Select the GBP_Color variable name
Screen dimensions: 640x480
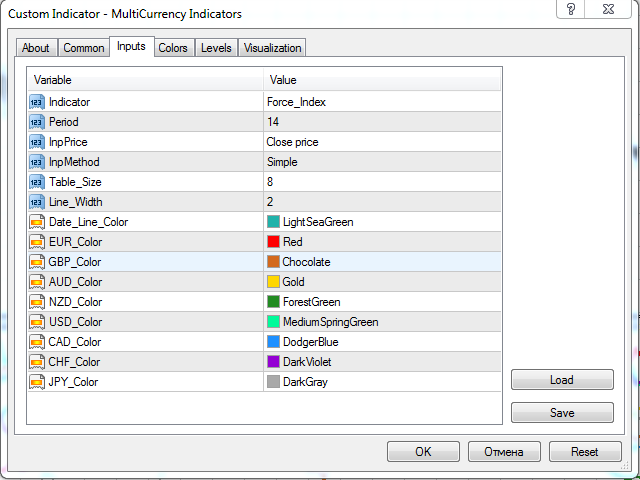pos(75,262)
